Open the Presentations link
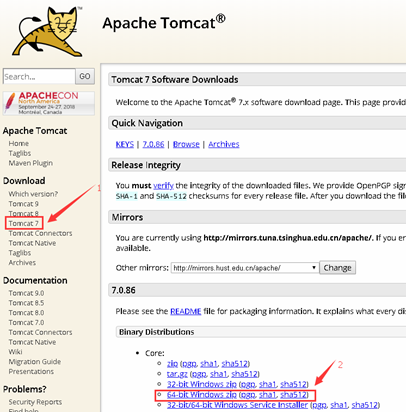Image resolution: width=406 pixels, height=412 pixels. [x=31, y=371]
